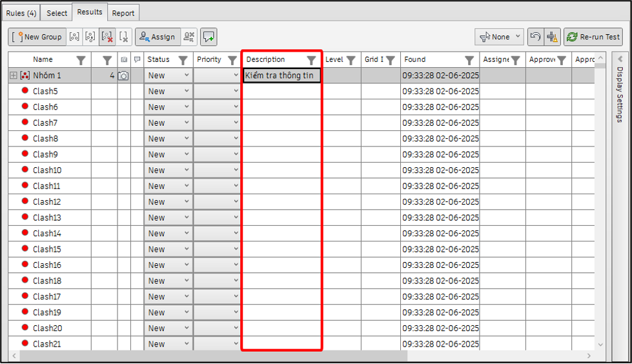632x364 pixels.
Task: Switch to the Report tab
Action: coord(123,13)
